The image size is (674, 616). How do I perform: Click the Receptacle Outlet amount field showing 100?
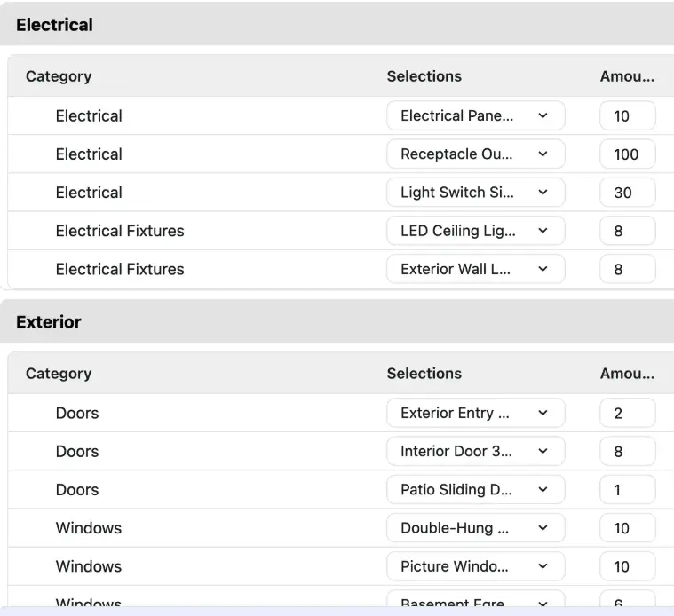627,154
